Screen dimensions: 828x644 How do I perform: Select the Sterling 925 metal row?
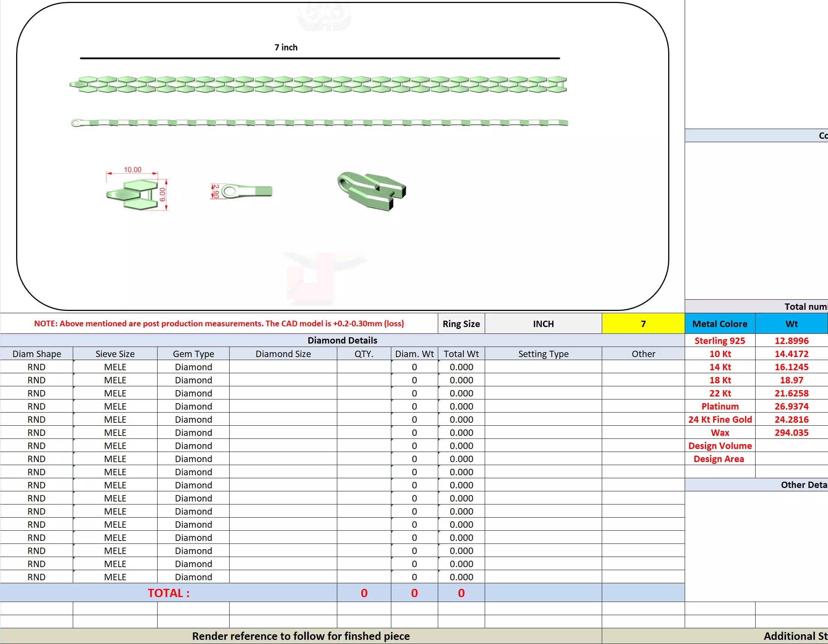(x=720, y=341)
